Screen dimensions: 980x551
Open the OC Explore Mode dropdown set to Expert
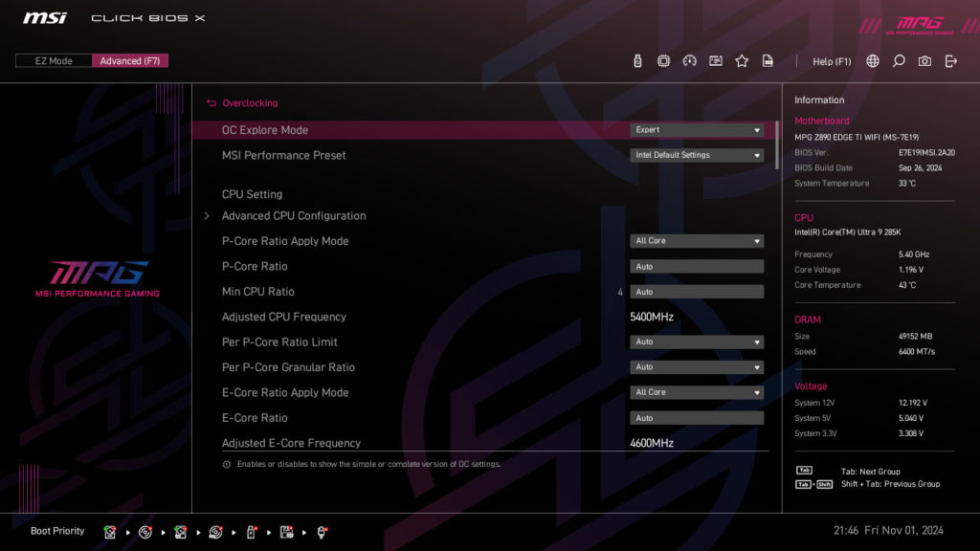point(696,129)
